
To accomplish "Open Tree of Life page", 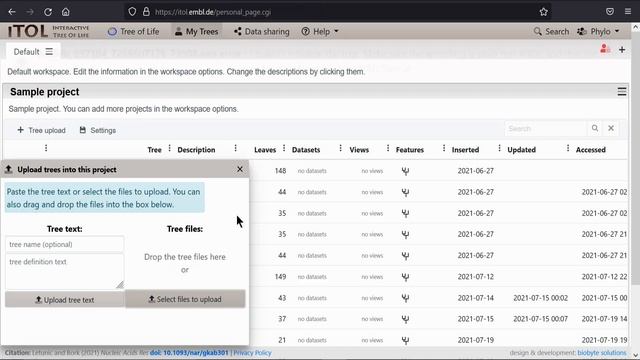I will coord(133,31).
